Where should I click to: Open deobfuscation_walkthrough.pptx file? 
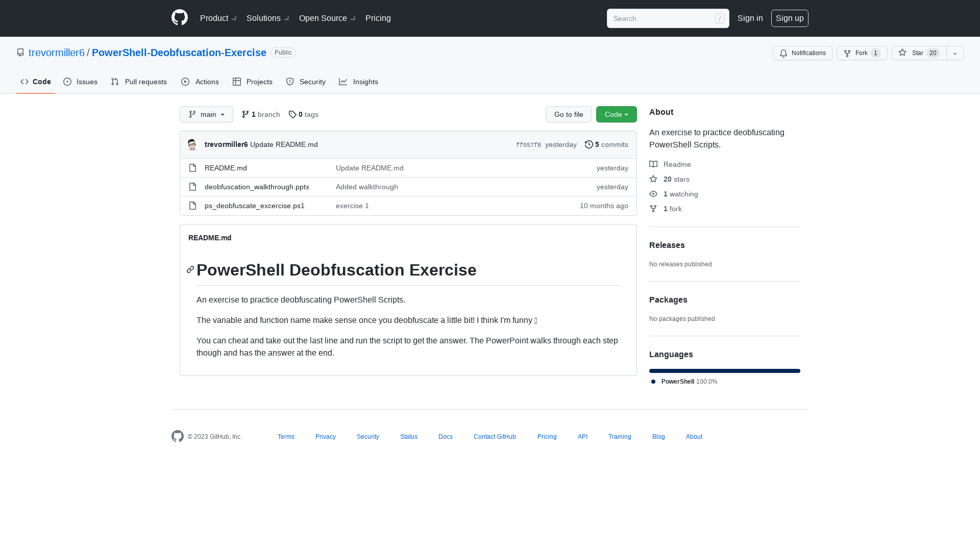click(x=257, y=187)
